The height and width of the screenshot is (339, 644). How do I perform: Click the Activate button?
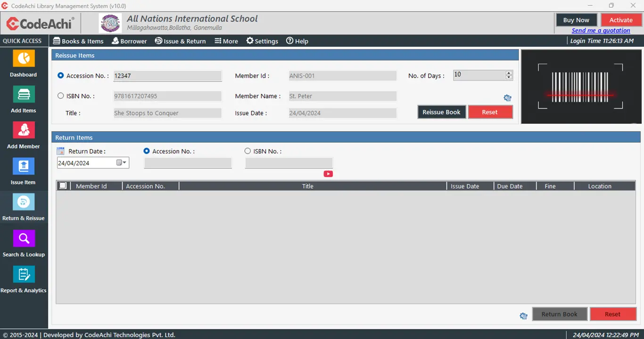coord(621,20)
